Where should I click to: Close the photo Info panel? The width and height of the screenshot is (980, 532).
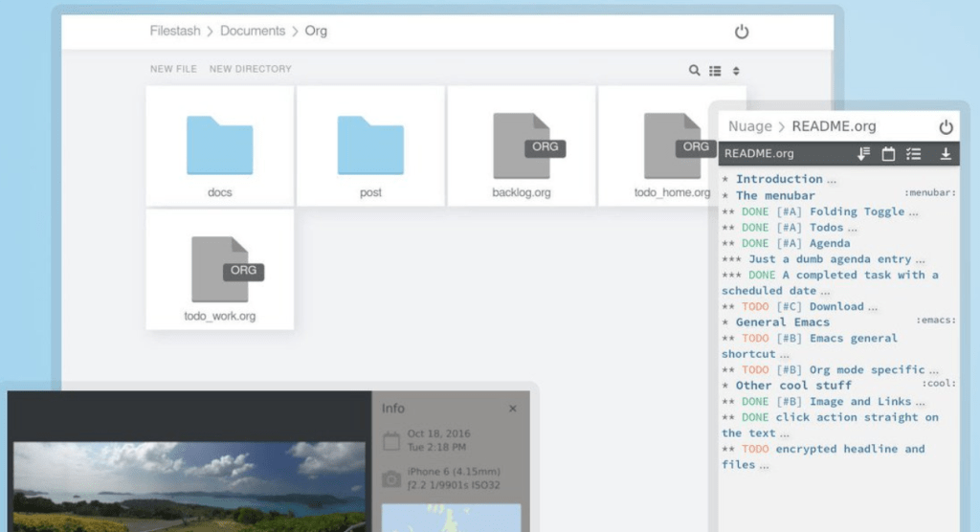[x=512, y=409]
